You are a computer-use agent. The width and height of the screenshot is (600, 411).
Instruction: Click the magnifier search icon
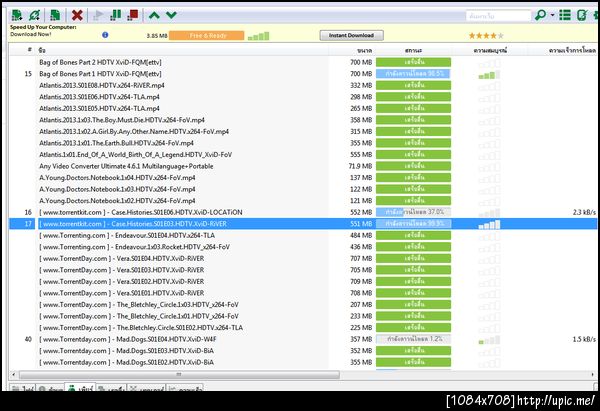[540, 15]
